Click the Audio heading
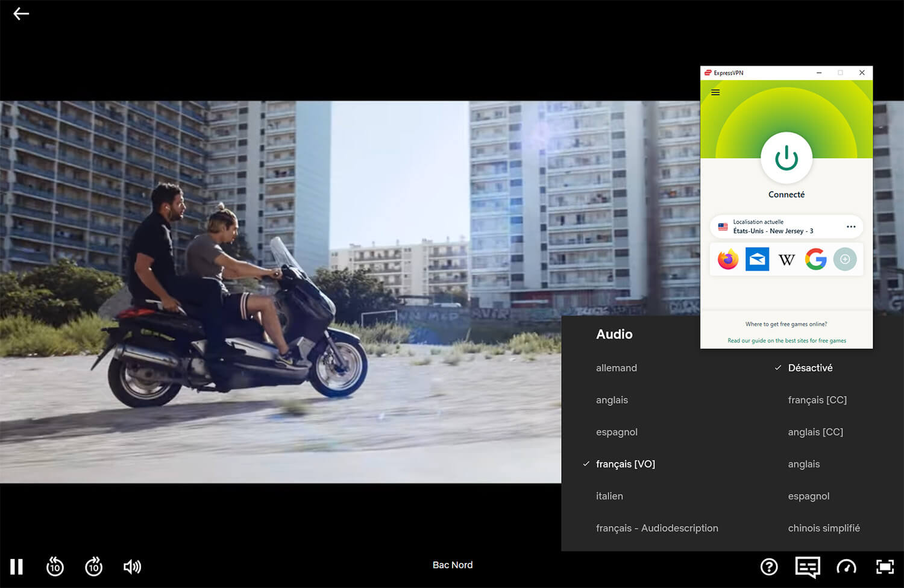The image size is (904, 588). 614,334
